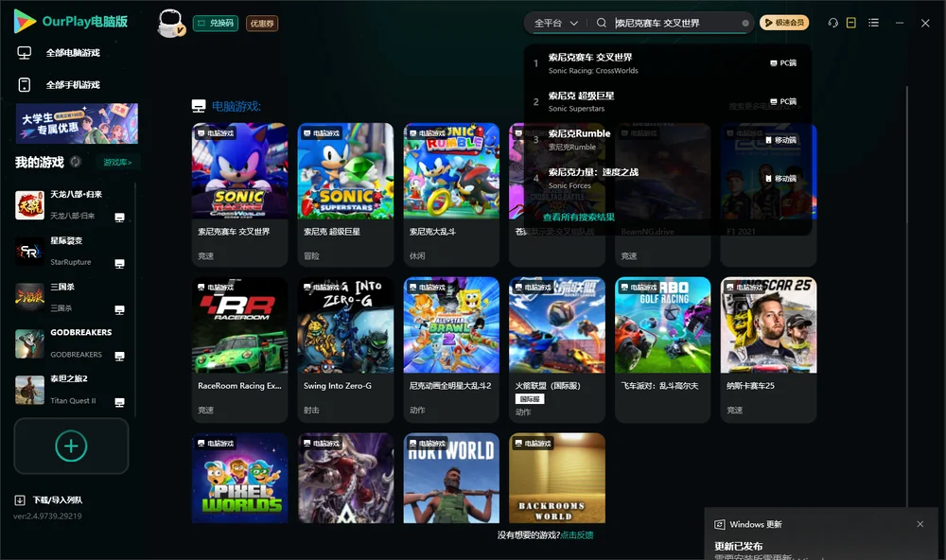
Task: Clear the search box text
Action: (x=745, y=23)
